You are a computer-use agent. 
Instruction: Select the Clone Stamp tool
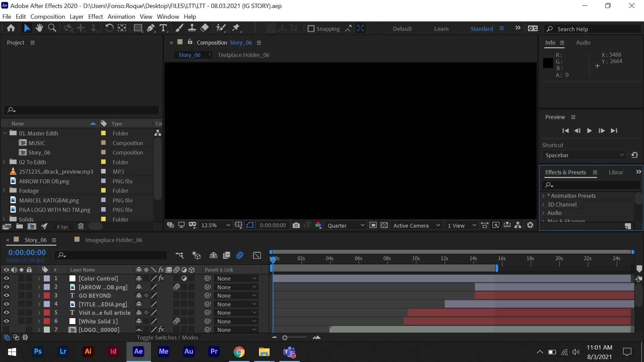tap(192, 28)
